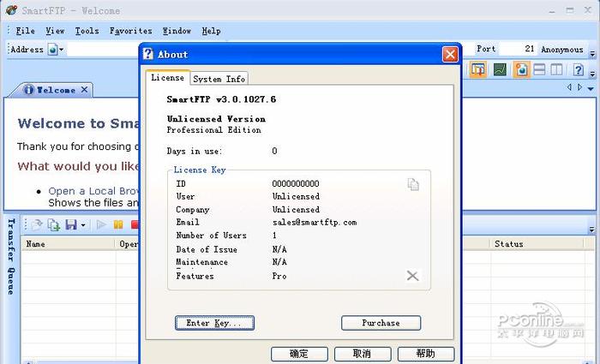Click the orange layout icon in main toolbar

[x=477, y=69]
